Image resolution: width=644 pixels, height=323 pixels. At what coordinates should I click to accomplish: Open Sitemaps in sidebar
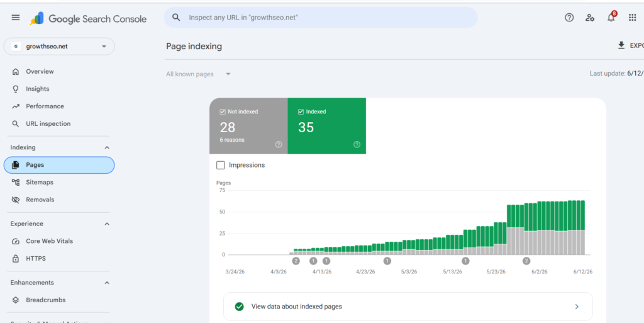[x=59, y=182]
